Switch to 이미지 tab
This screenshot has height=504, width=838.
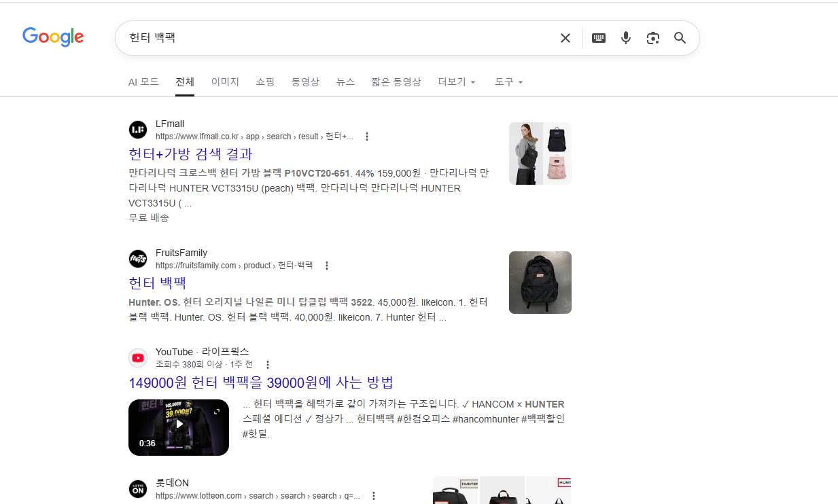pos(225,82)
